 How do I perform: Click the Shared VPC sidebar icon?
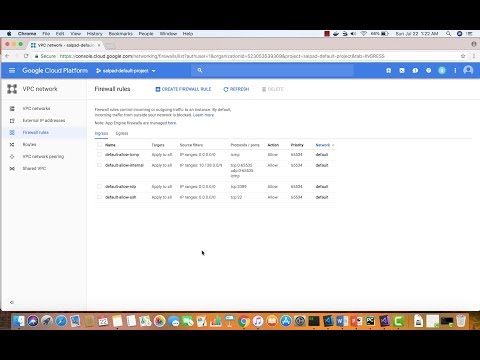[12, 169]
